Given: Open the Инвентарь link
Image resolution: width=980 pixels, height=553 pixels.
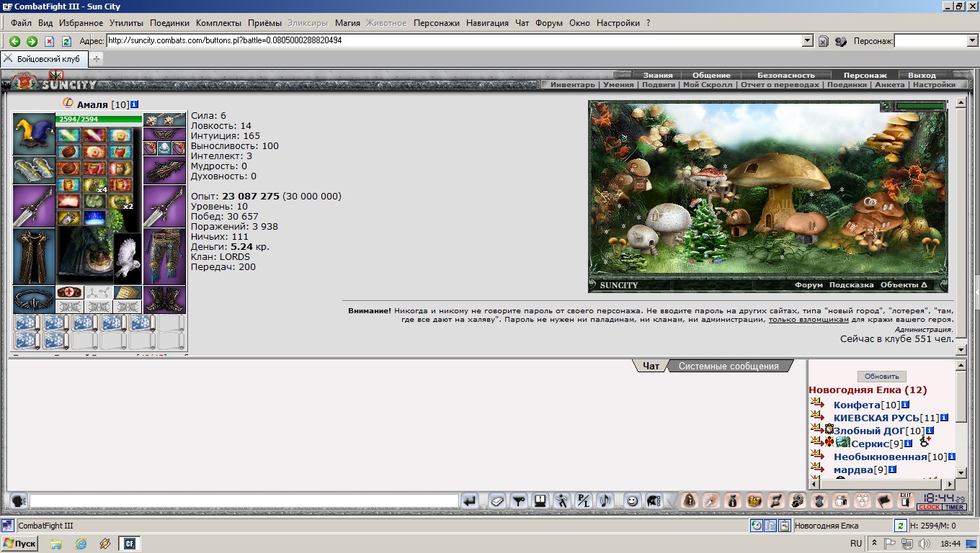Looking at the screenshot, I should (573, 84).
